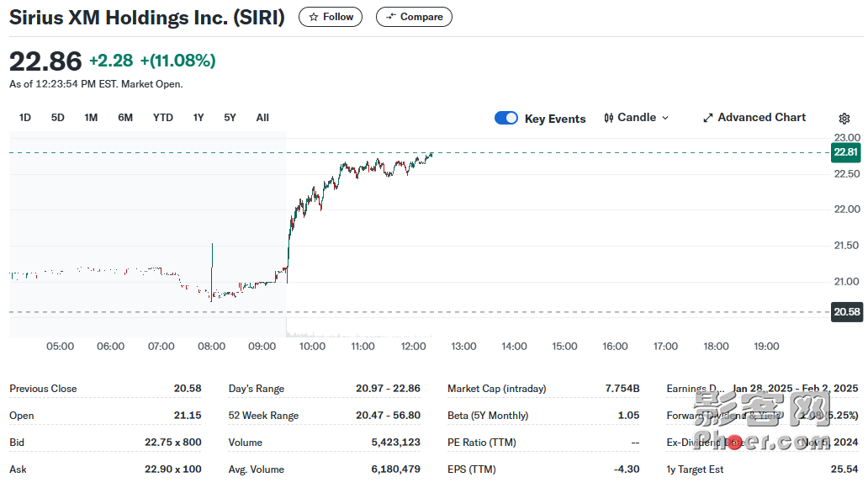
Task: Click the 52 Week Range value
Action: pyautogui.click(x=388, y=416)
